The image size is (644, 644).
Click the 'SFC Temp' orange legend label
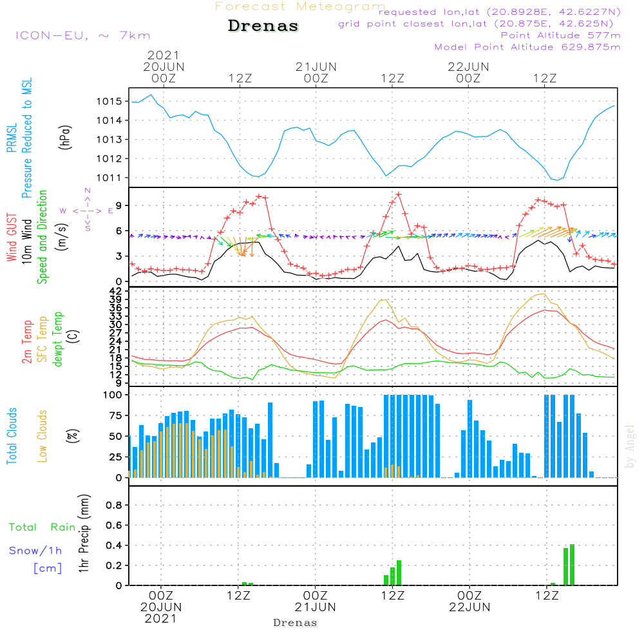point(43,339)
